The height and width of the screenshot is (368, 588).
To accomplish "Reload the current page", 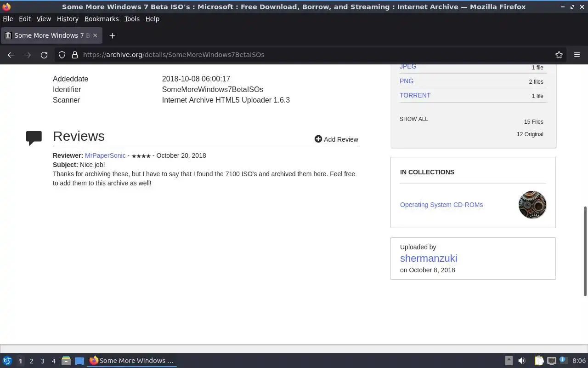I will (44, 55).
